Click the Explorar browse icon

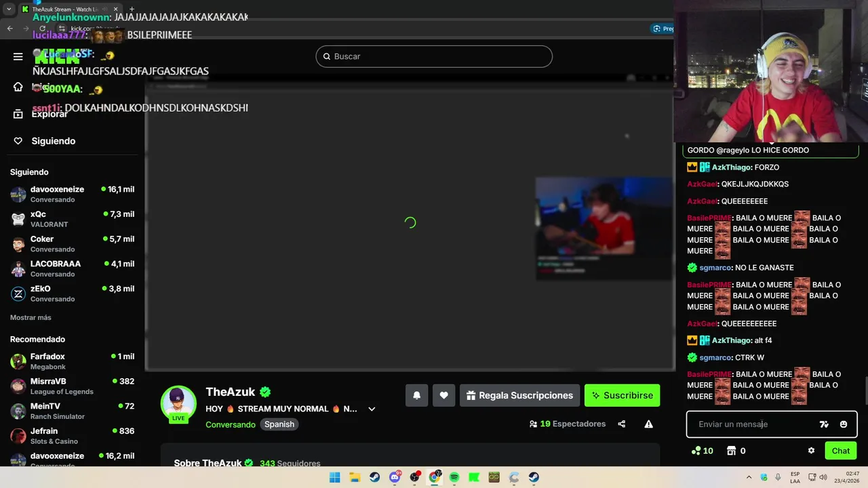[x=18, y=114]
